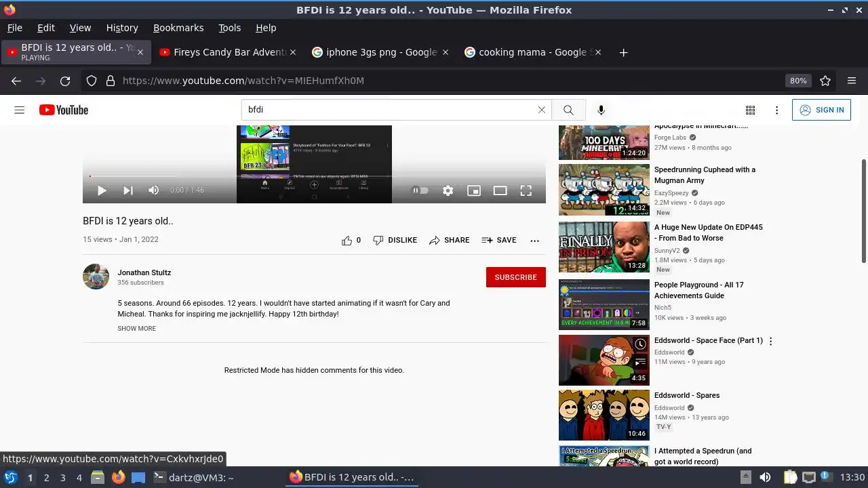
Task: Open a new browser tab
Action: tap(623, 52)
